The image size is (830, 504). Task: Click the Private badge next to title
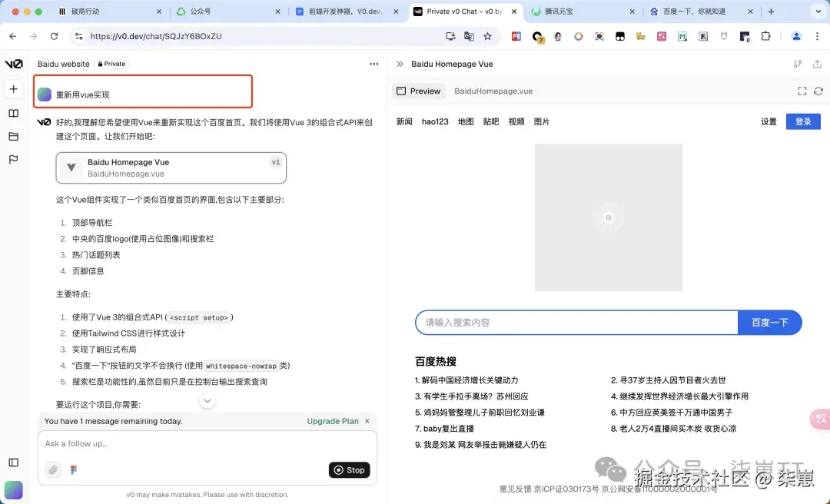click(111, 64)
